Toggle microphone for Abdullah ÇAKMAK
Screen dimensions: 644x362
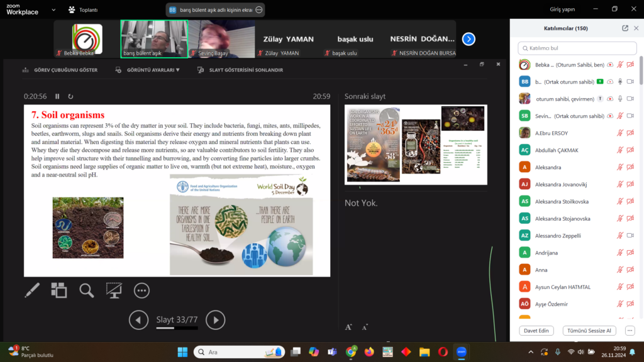click(620, 150)
